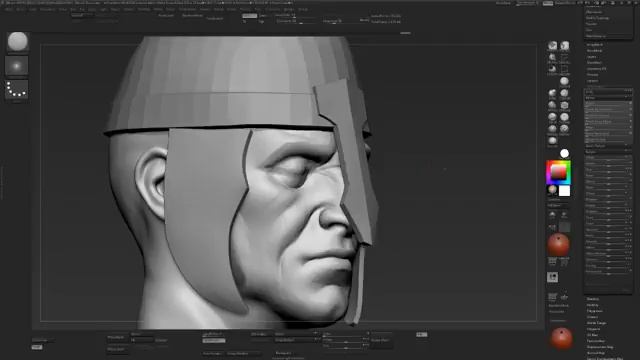Click the light square icon below the red sphere

(x=552, y=278)
